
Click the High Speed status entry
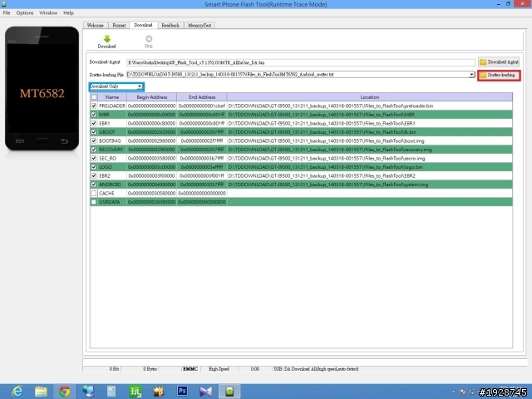point(219,369)
